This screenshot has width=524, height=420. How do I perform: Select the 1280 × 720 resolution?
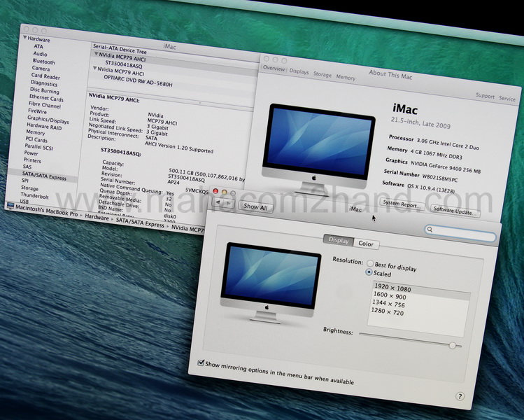[x=388, y=311]
